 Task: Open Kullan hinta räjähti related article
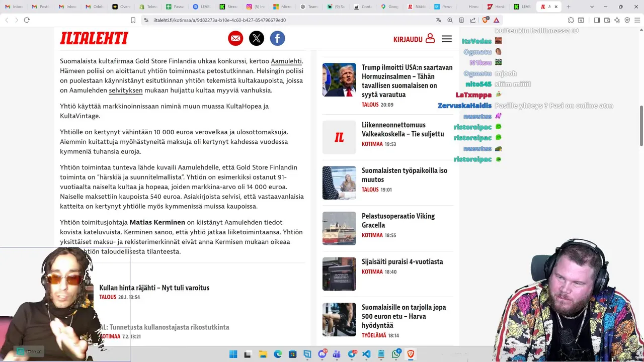154,288
